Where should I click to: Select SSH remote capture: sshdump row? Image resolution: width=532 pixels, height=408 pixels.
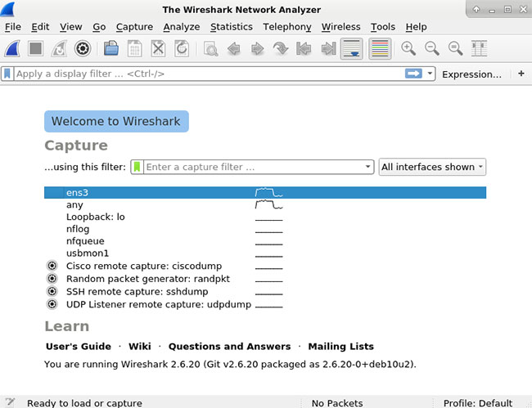[x=265, y=291]
